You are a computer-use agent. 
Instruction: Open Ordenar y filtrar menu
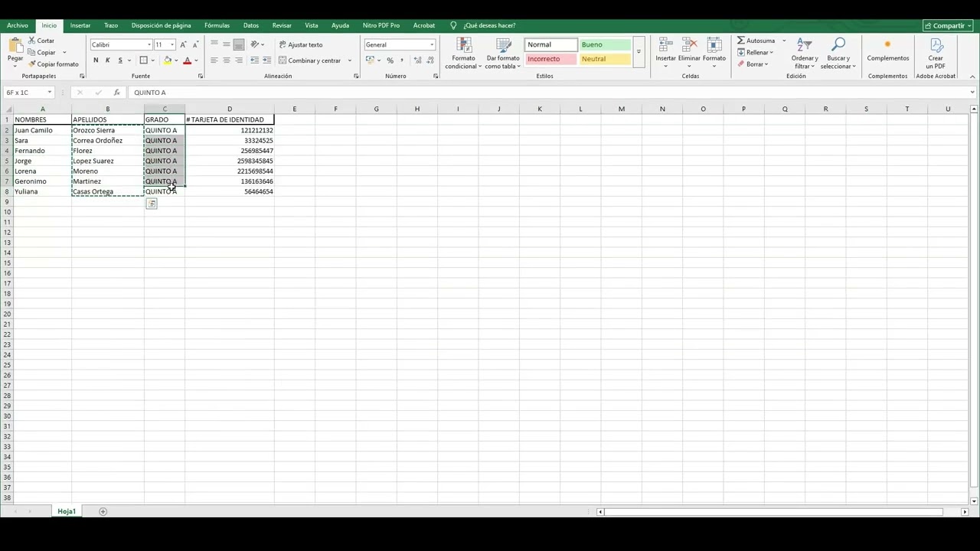(x=805, y=53)
